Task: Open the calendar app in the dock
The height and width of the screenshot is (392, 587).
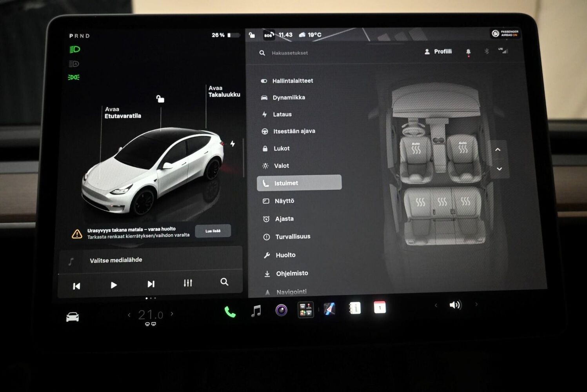Action: [x=380, y=307]
